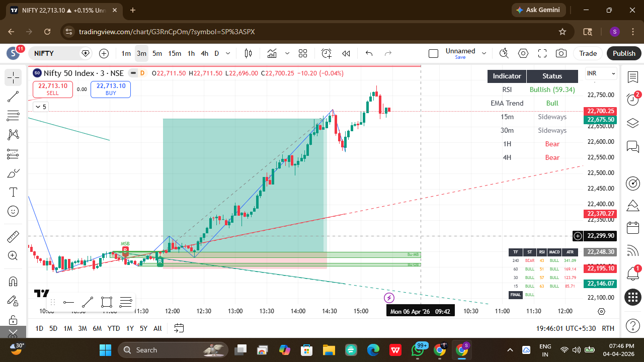
Task: Open the watchlist panel in right sidebar
Action: click(x=633, y=77)
